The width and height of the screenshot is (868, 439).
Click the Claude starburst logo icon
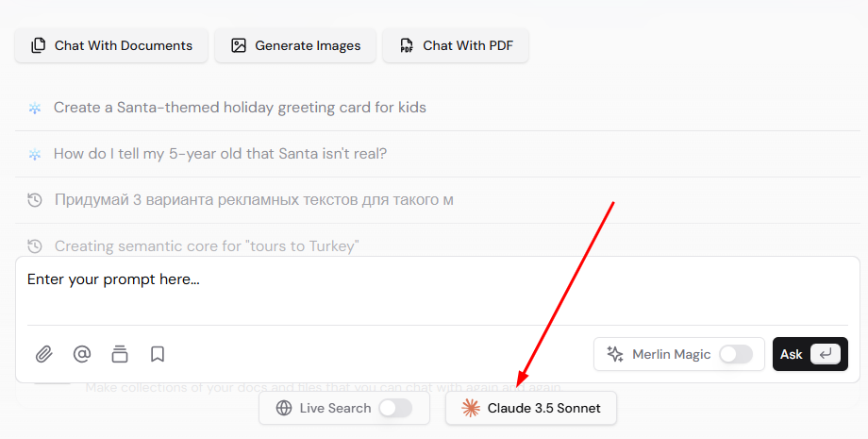click(471, 408)
